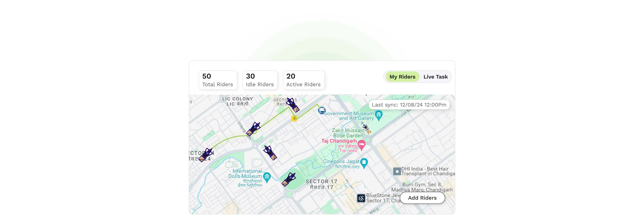The height and width of the screenshot is (215, 644).
Task: Select the 30 Idle Riders card
Action: point(260,80)
